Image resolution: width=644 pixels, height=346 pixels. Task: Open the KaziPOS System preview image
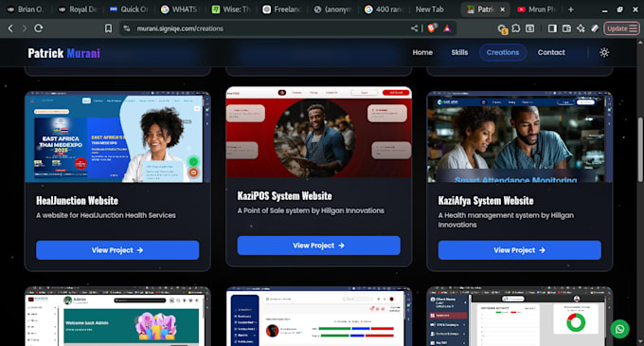pos(319,133)
